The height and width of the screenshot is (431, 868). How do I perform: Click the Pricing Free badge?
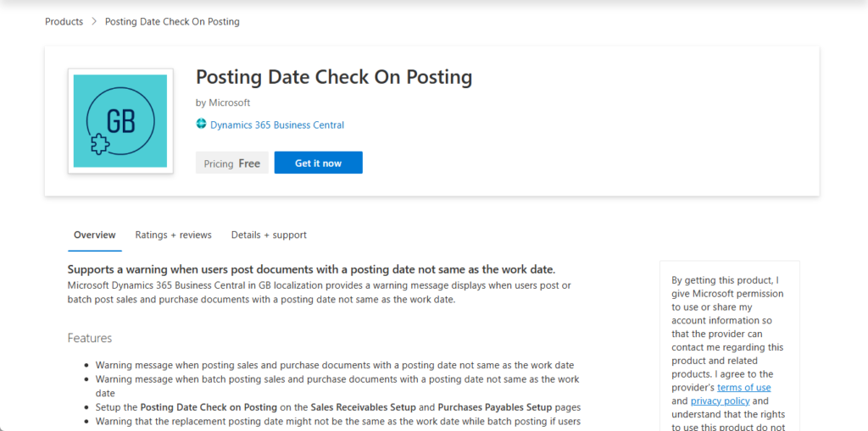232,163
